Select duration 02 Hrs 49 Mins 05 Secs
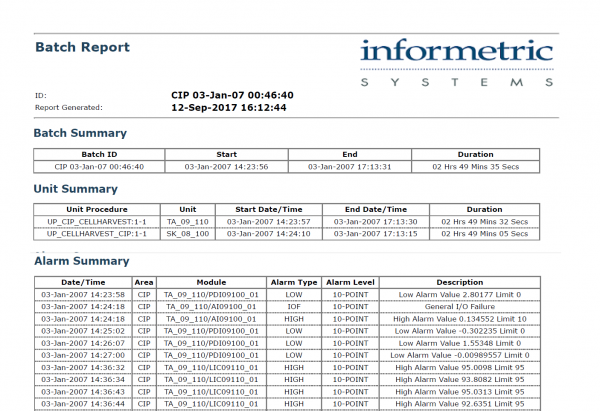600x411 pixels. click(484, 234)
